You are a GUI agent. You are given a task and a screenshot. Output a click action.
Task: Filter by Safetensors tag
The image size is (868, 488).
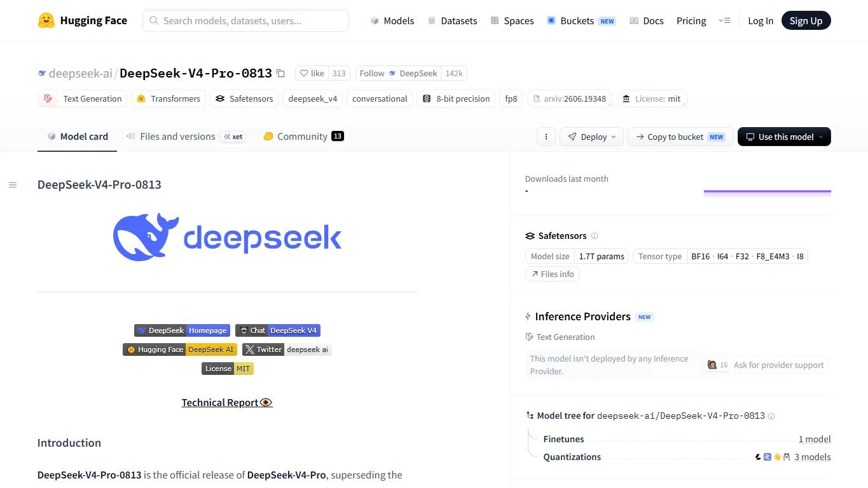(x=244, y=98)
